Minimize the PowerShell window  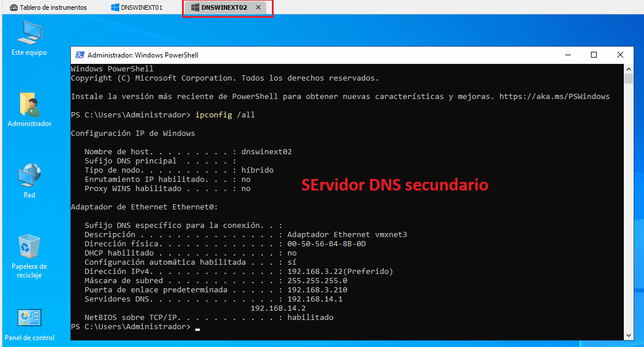click(568, 55)
